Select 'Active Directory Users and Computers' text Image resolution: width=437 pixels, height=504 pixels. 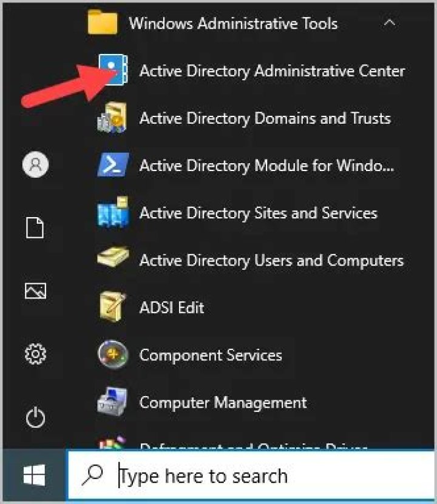[272, 260]
